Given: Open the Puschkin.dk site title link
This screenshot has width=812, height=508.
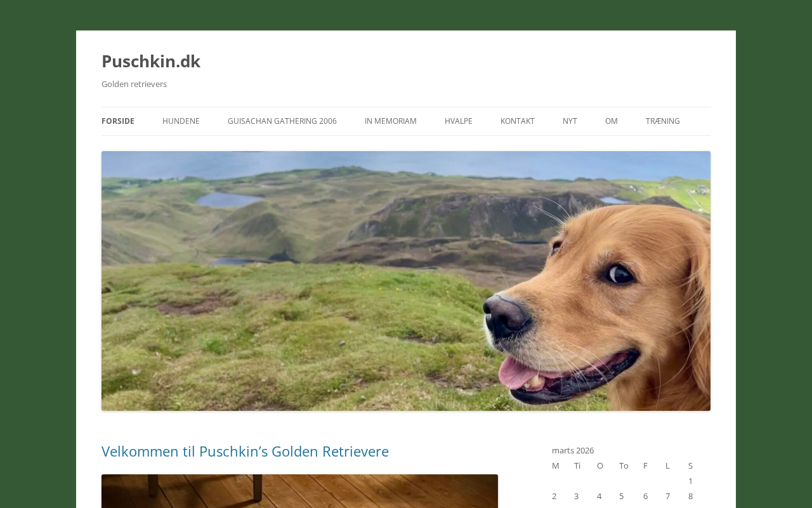Looking at the screenshot, I should (x=151, y=61).
